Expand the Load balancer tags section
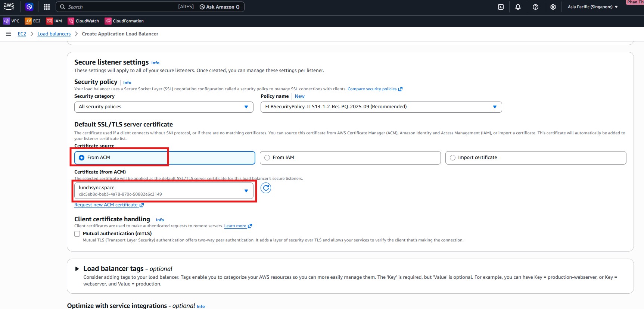This screenshot has height=309, width=644. point(77,269)
